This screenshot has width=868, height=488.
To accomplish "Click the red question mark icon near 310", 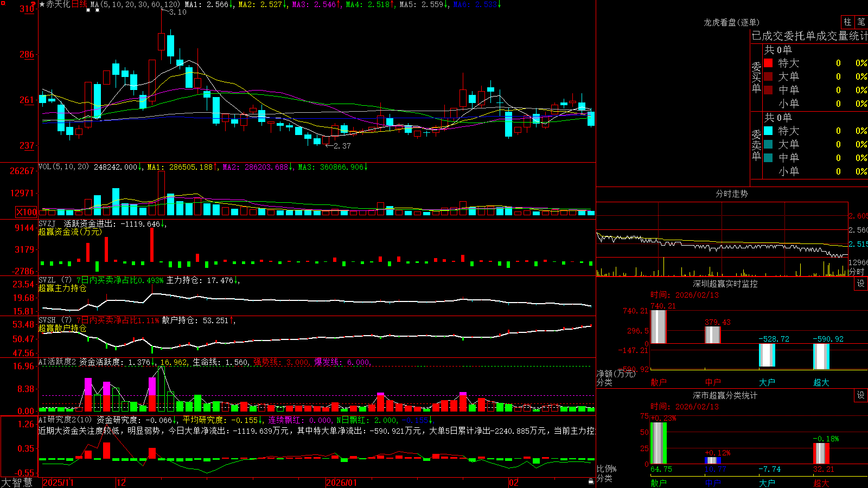I will tap(34, 4).
